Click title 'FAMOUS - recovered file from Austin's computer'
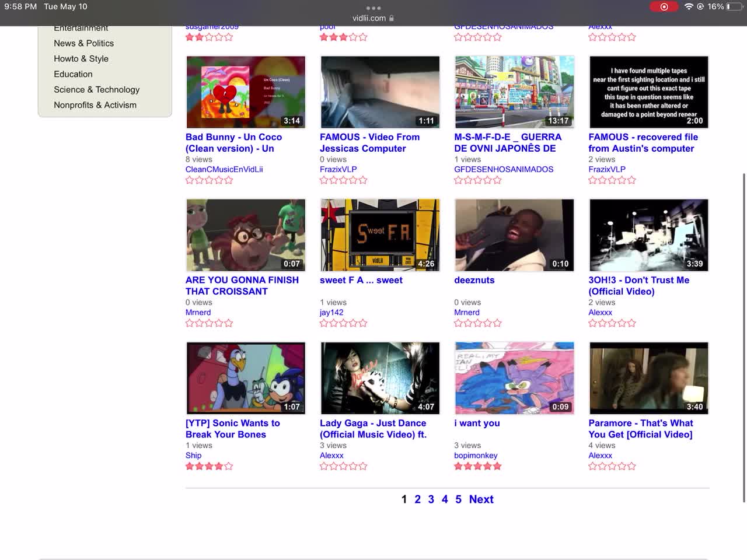 (643, 143)
